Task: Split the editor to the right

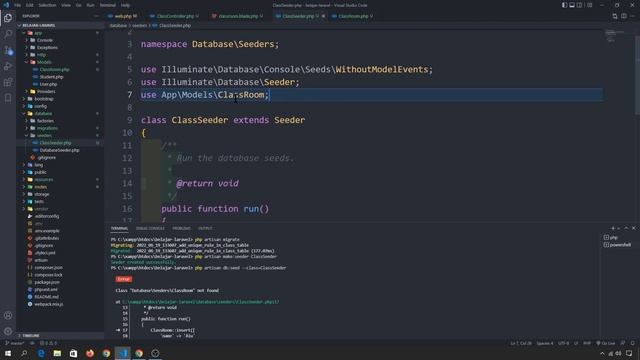Action: pos(624,16)
